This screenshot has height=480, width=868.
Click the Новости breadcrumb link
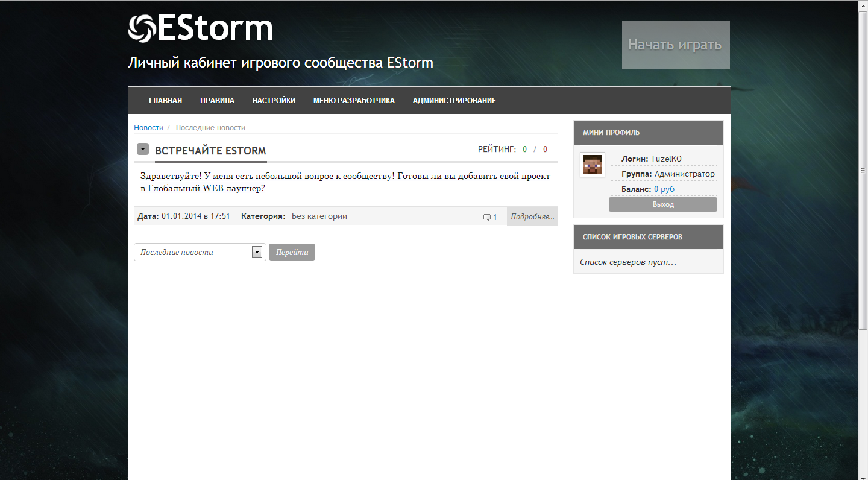[x=149, y=128]
